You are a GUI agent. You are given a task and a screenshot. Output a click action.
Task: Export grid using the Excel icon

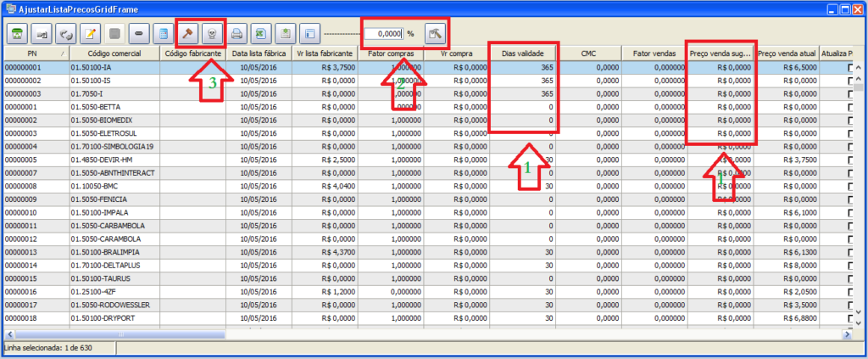(x=262, y=35)
